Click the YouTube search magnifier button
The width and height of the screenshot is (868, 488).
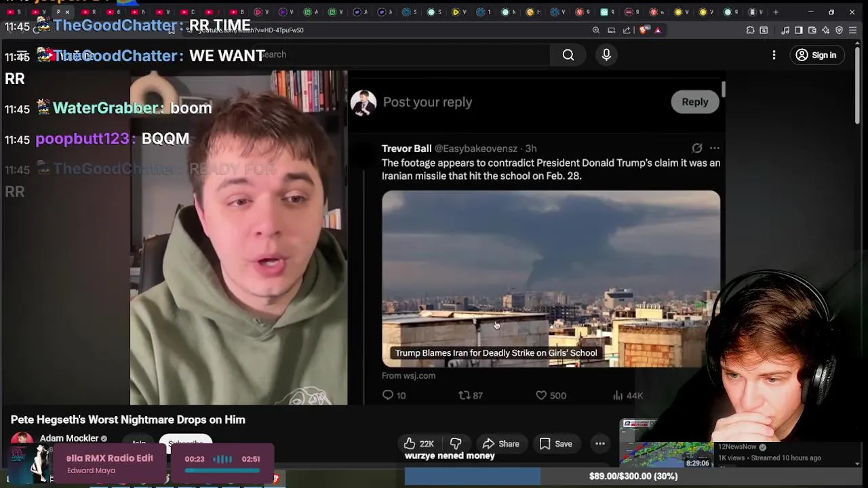coord(568,55)
